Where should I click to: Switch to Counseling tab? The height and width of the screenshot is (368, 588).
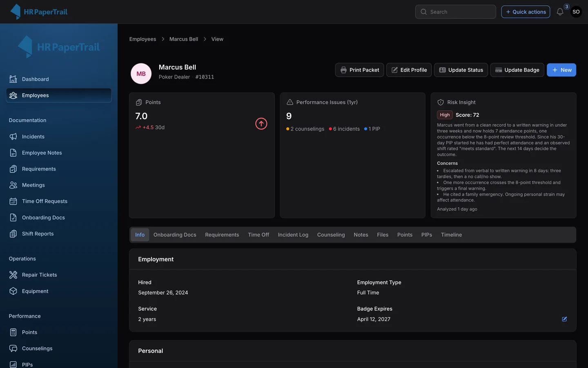coord(331,235)
